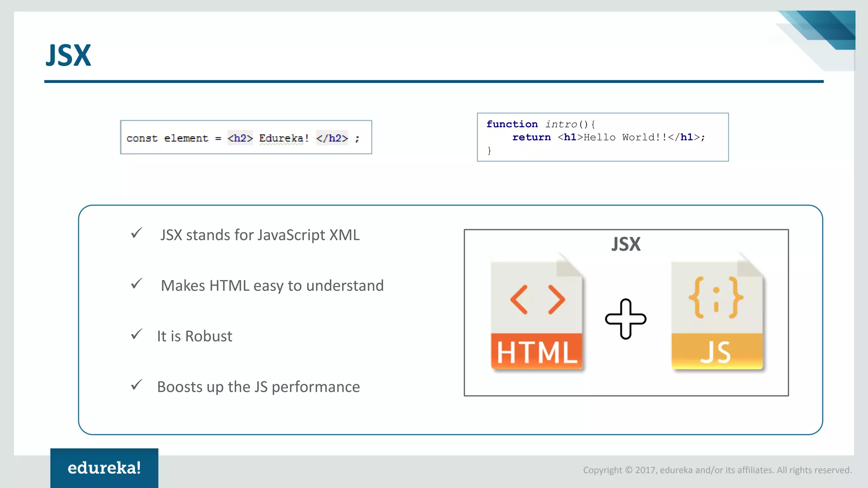
Task: Click 'return <h1>Hello World!!</h1>;' code line
Action: coord(609,137)
